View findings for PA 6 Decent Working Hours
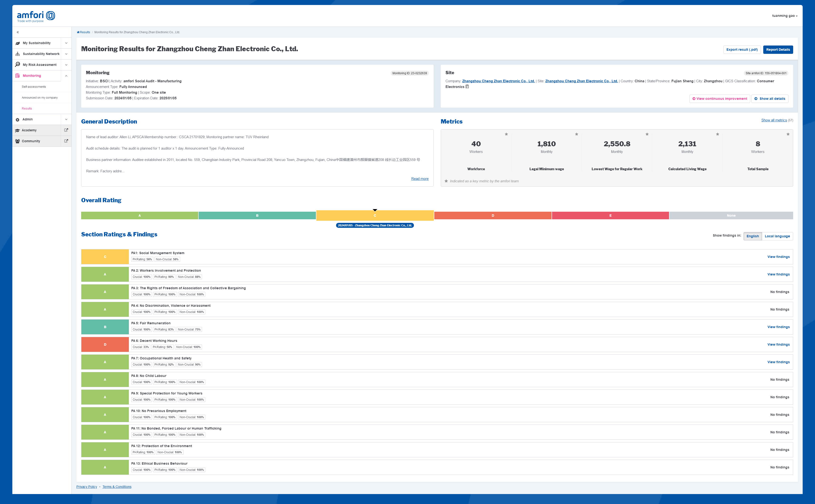The width and height of the screenshot is (815, 504). (778, 344)
